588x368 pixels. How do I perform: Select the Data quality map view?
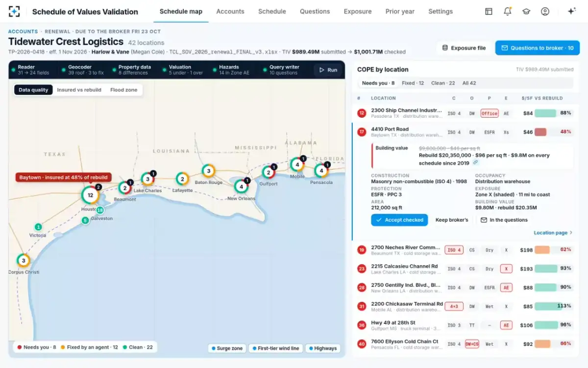click(x=33, y=90)
